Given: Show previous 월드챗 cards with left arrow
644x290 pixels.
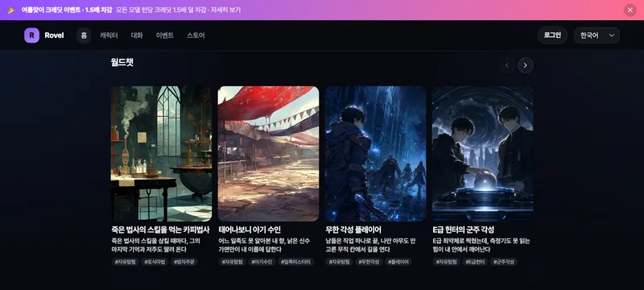Looking at the screenshot, I should click(x=507, y=65).
